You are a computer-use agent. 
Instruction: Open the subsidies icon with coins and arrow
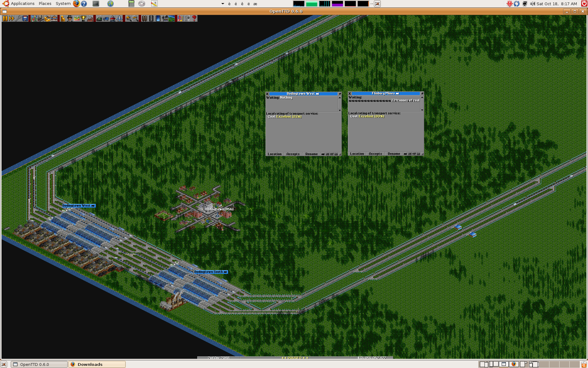[47, 18]
